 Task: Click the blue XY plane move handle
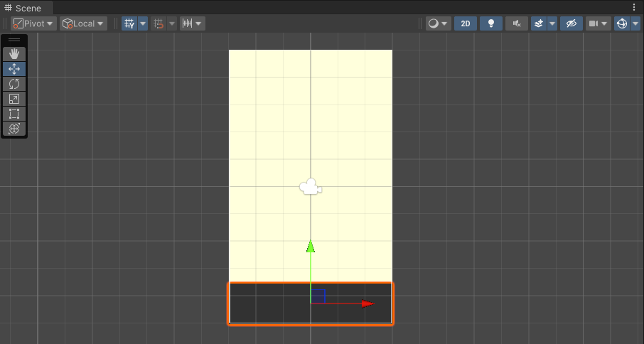click(x=318, y=296)
